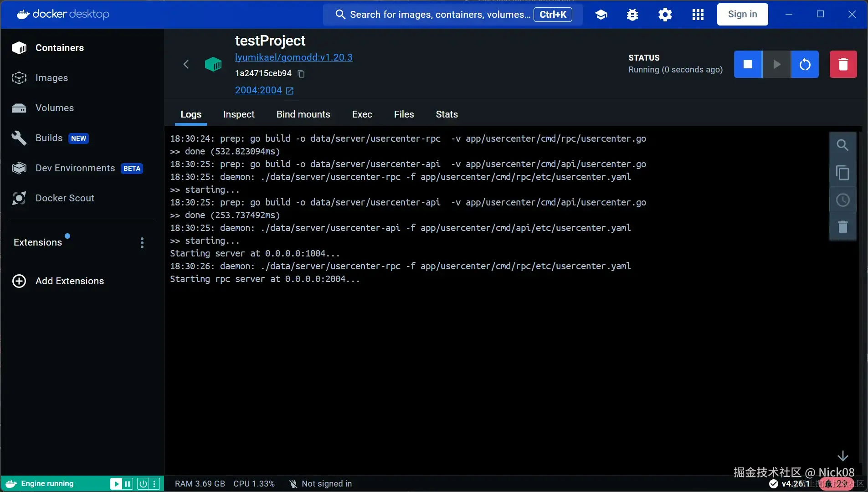Screen dimensions: 868x492
Task: Open the Files tab
Action: tap(404, 114)
